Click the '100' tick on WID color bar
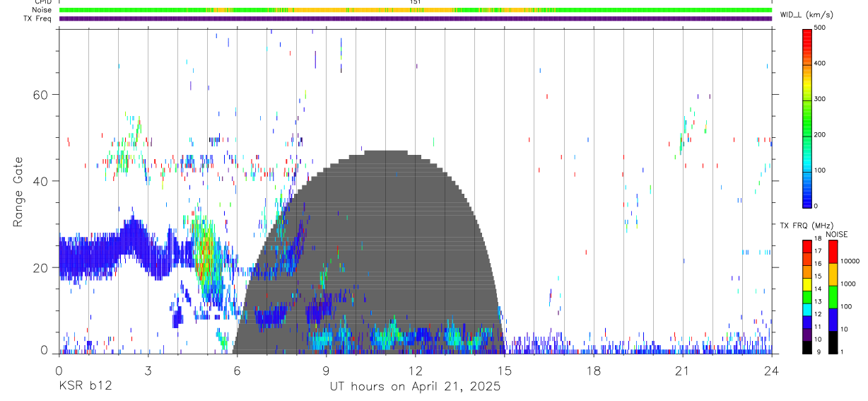This screenshot has height=401, width=868. [x=820, y=170]
